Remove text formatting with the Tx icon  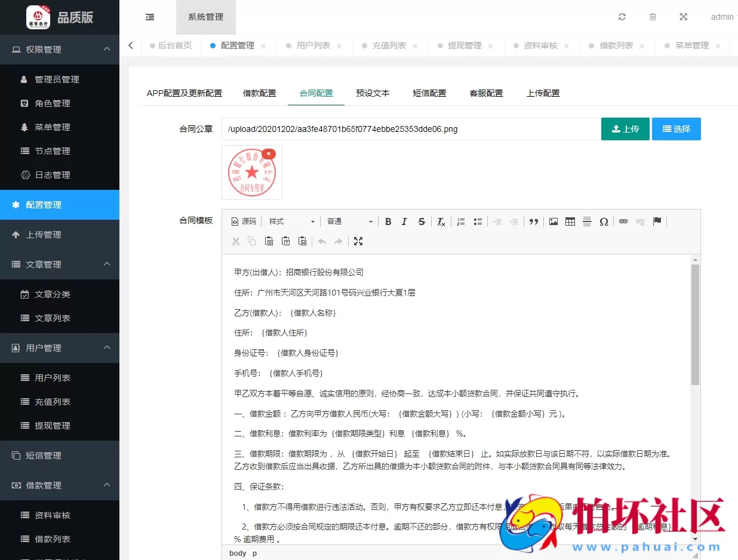[441, 221]
